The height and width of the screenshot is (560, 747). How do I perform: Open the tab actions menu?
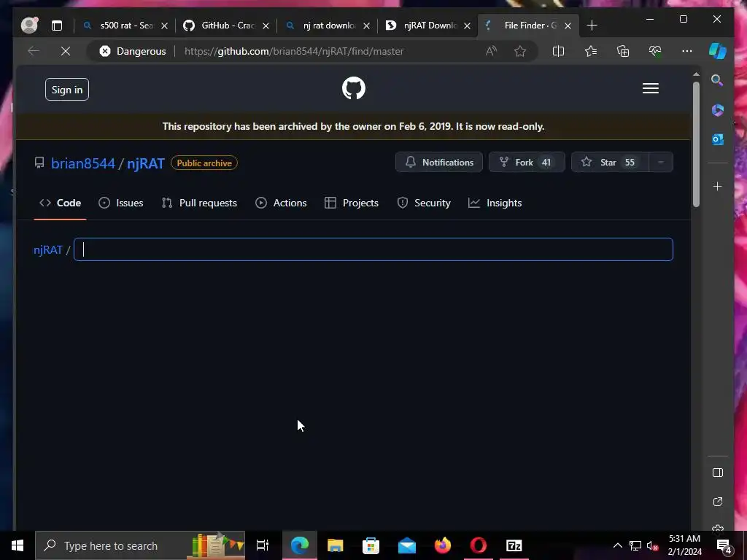click(57, 26)
